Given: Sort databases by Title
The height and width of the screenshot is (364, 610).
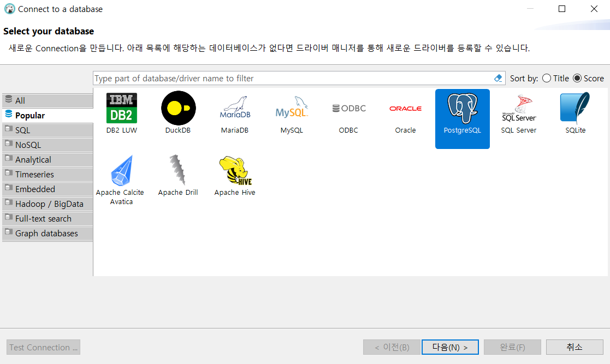Looking at the screenshot, I should pyautogui.click(x=555, y=78).
